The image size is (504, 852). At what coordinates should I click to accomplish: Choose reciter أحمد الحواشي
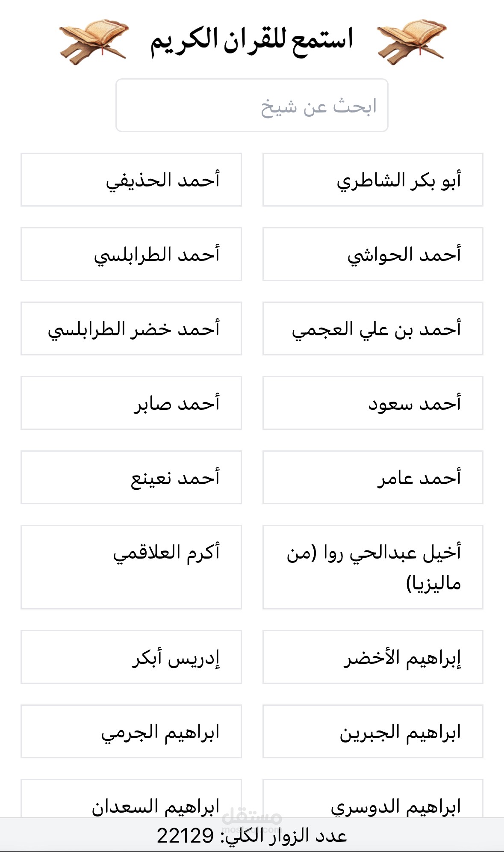[x=373, y=254]
